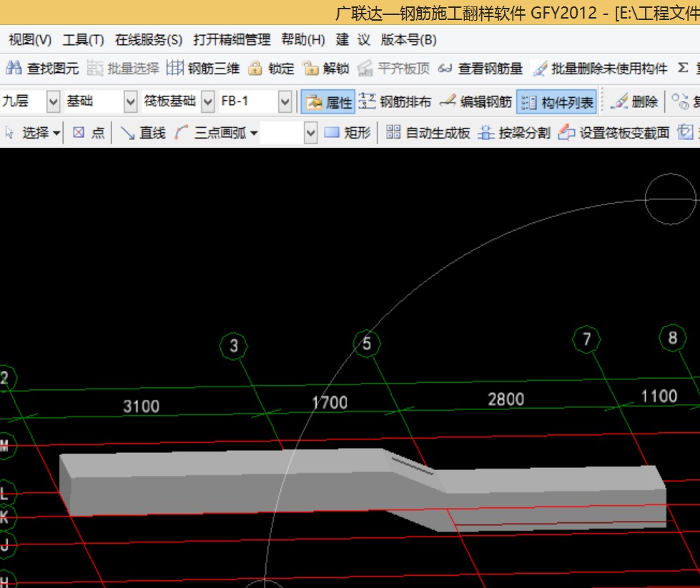Click the 1700 dimension label
The height and width of the screenshot is (588, 700).
(330, 402)
